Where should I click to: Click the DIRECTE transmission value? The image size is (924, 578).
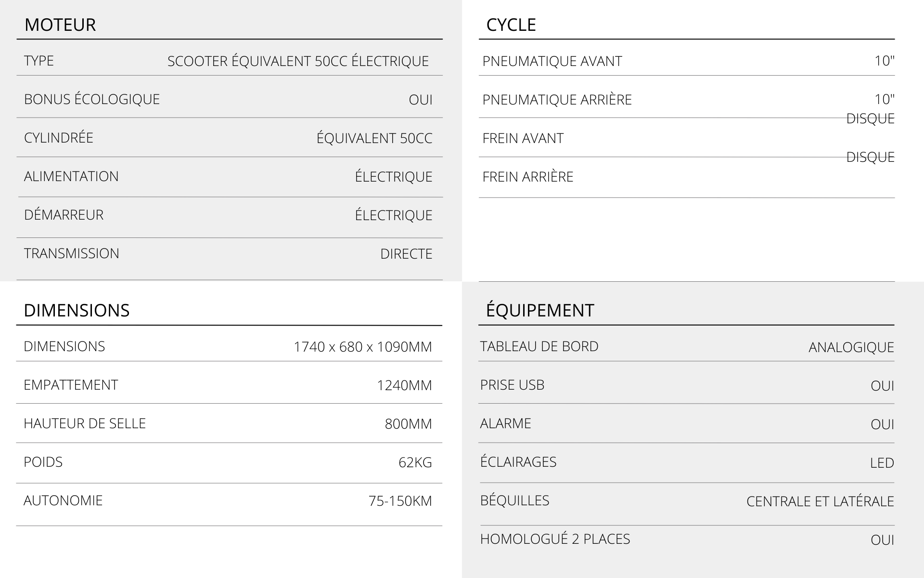click(x=406, y=254)
